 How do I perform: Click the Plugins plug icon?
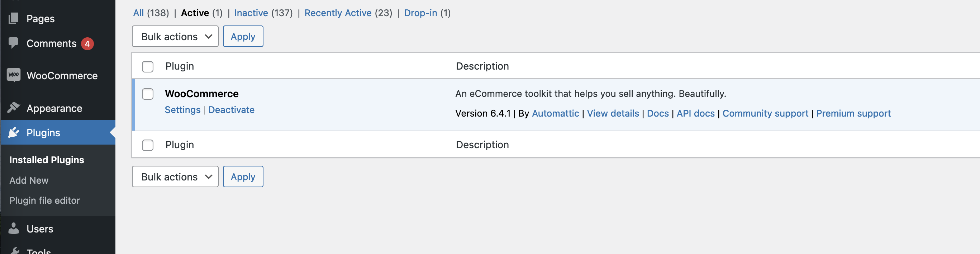click(13, 132)
